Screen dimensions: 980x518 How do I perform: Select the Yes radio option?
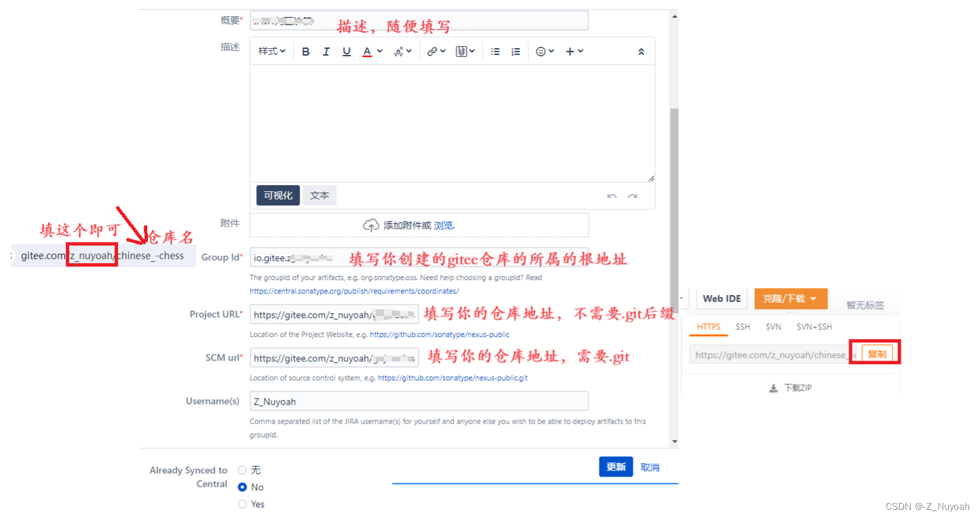click(x=242, y=504)
